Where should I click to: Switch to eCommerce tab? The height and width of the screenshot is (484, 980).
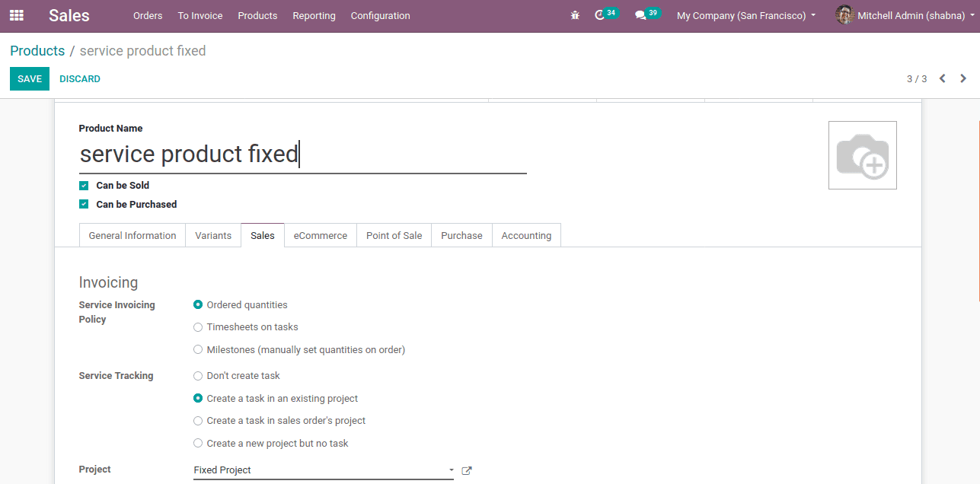[321, 235]
